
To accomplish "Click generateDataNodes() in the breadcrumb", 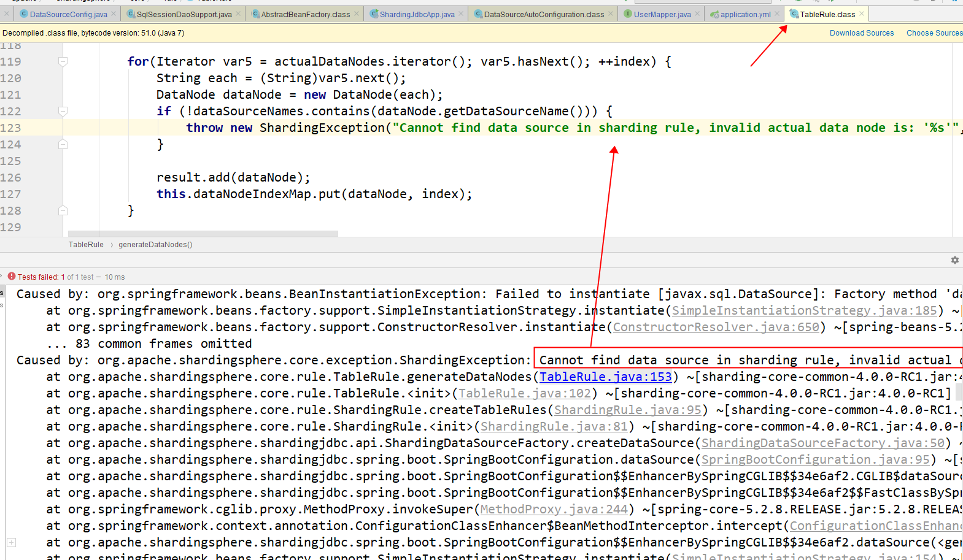I will coord(155,245).
